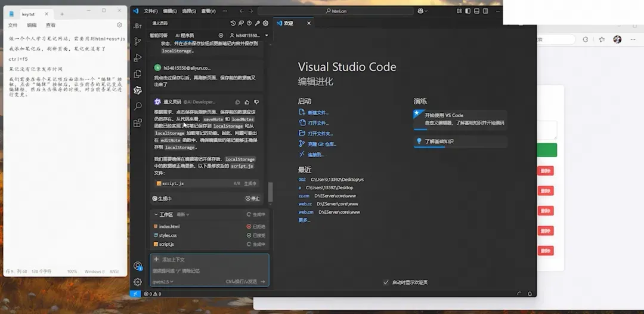Open settings gear in key.txt Notepad window
This screenshot has width=644, height=314.
click(119, 25)
